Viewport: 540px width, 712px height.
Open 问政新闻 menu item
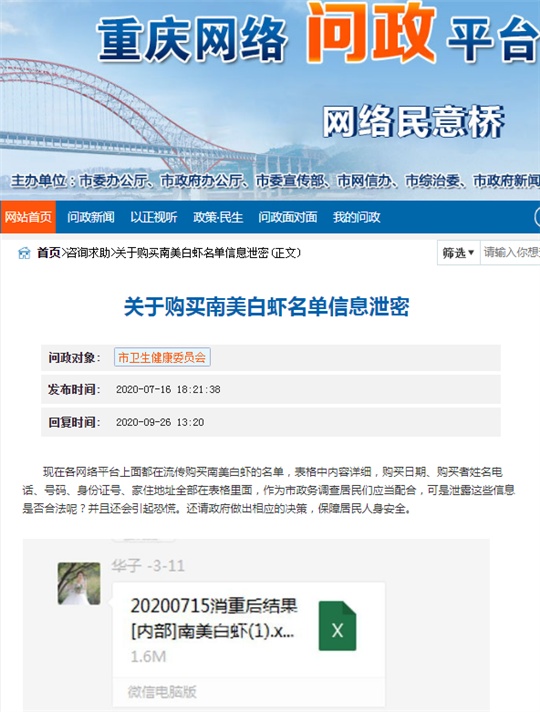(x=91, y=217)
